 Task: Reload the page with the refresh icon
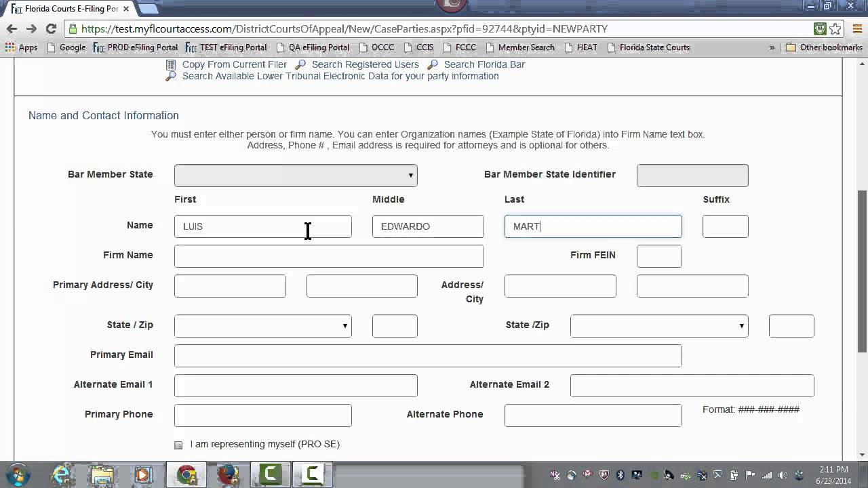[x=51, y=28]
